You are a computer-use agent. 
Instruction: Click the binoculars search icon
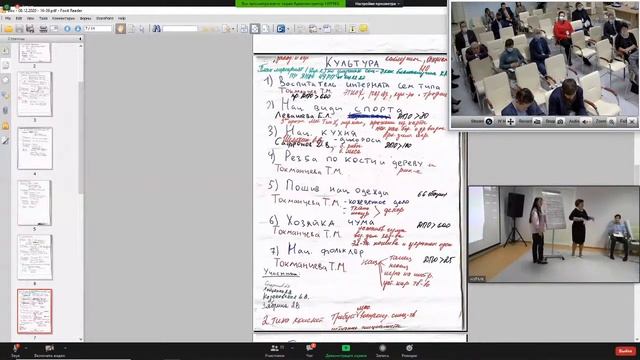156,28
